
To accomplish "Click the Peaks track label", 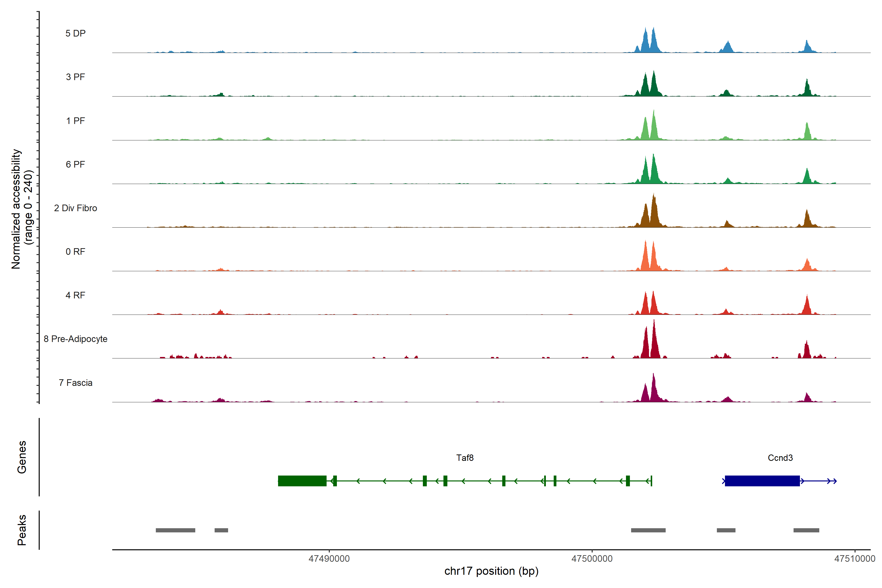I will [22, 530].
